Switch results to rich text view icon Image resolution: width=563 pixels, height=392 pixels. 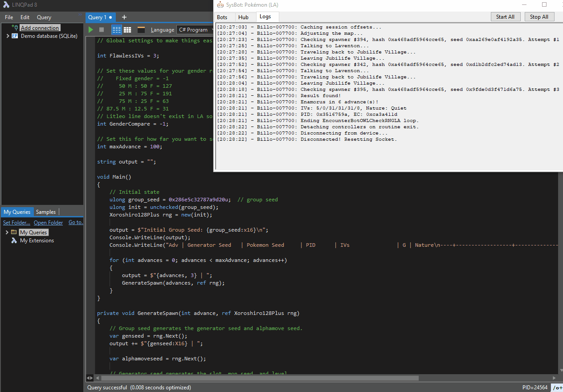click(117, 29)
